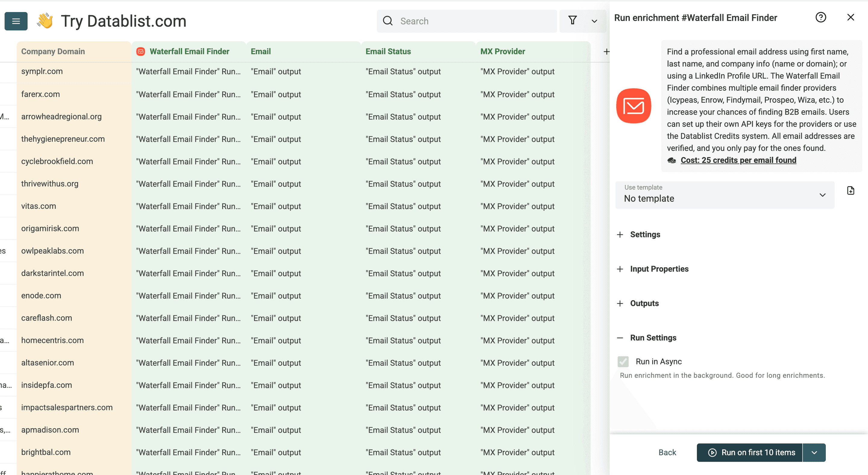Click the save-as-template file icon
Screen dimensions: 868x475
coord(850,191)
